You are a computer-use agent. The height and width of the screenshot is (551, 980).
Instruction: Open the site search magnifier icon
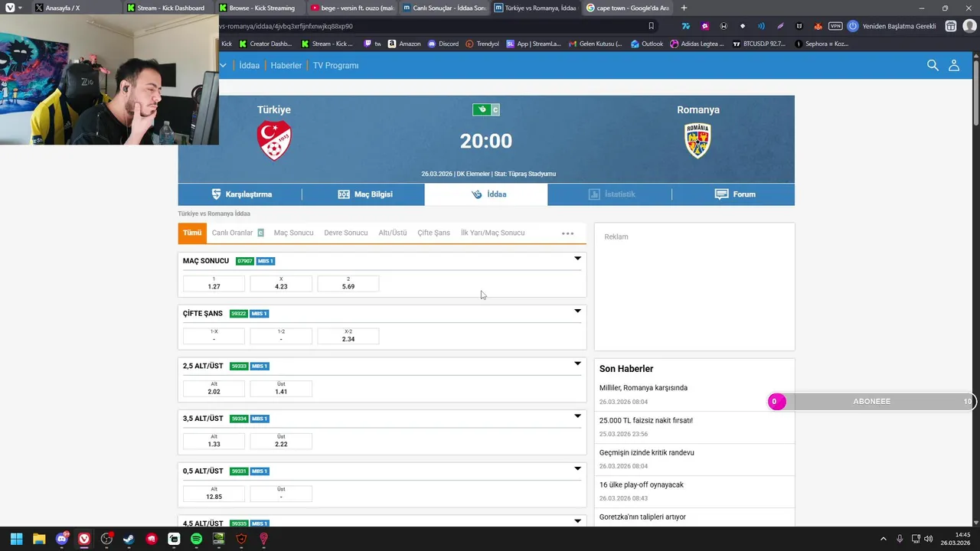pyautogui.click(x=933, y=66)
